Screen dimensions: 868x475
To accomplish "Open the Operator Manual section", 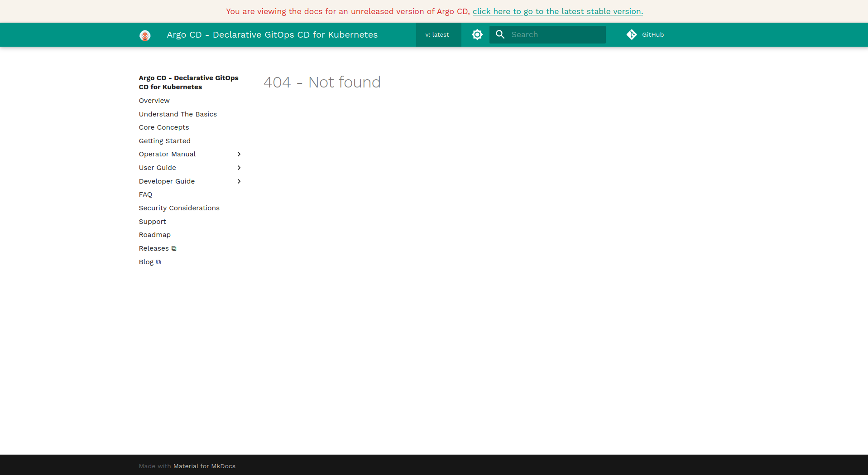I will point(167,154).
